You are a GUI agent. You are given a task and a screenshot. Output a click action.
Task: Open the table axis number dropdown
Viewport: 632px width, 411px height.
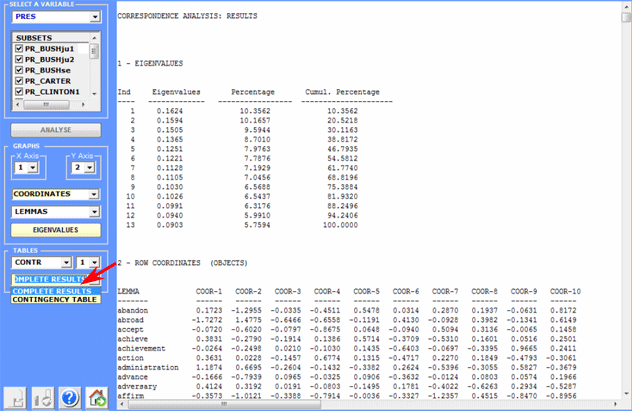(x=94, y=263)
